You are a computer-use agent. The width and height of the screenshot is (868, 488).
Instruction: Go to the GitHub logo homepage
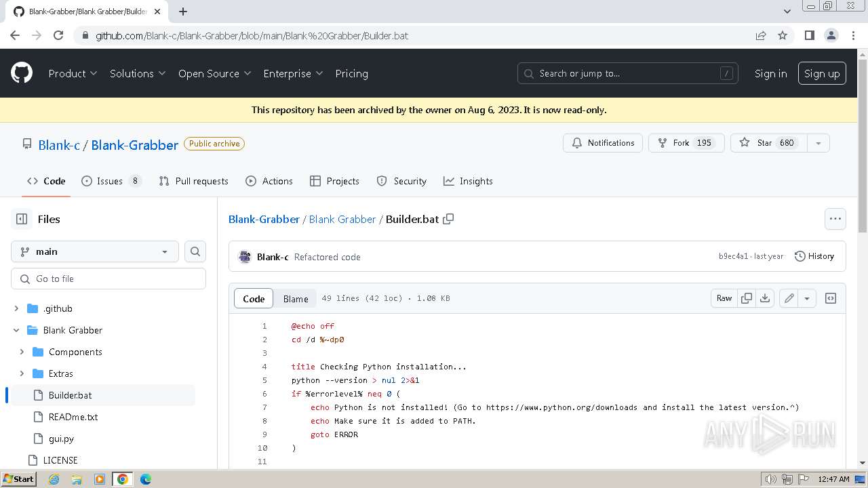point(22,73)
